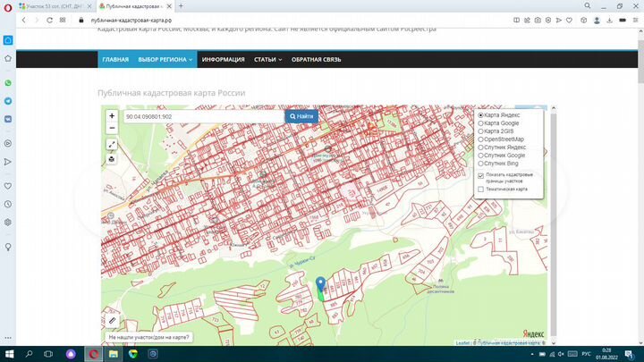The image size is (644, 362).
Task: Go to ОБРАТНАЯ СВЯЗЬ page
Action: [317, 60]
